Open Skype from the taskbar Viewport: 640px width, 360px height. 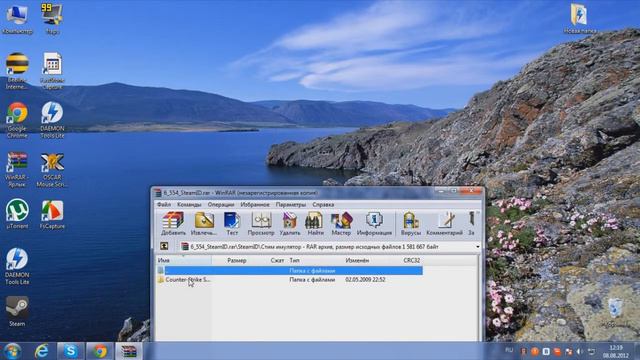click(71, 351)
